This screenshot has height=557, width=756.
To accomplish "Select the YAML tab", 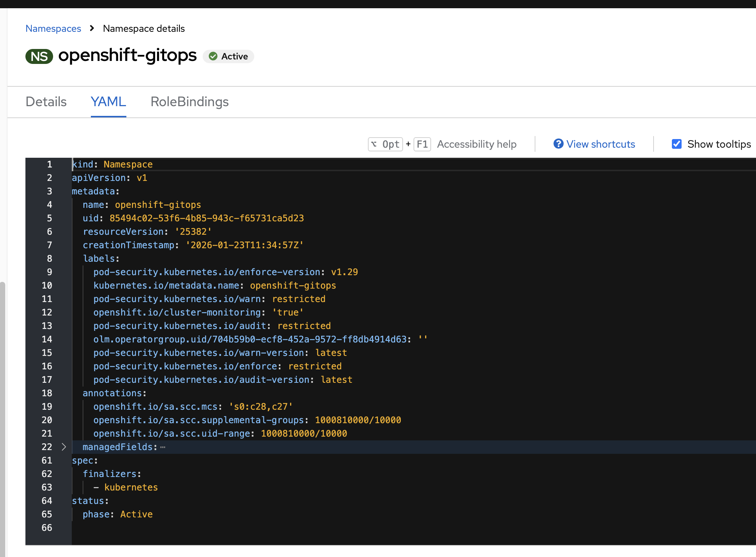I will [108, 102].
